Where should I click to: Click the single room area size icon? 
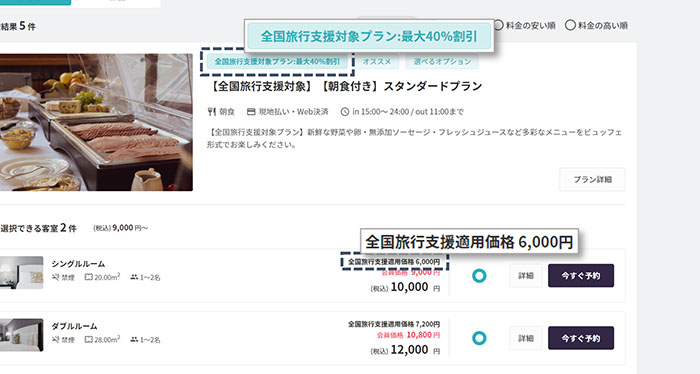(x=89, y=277)
